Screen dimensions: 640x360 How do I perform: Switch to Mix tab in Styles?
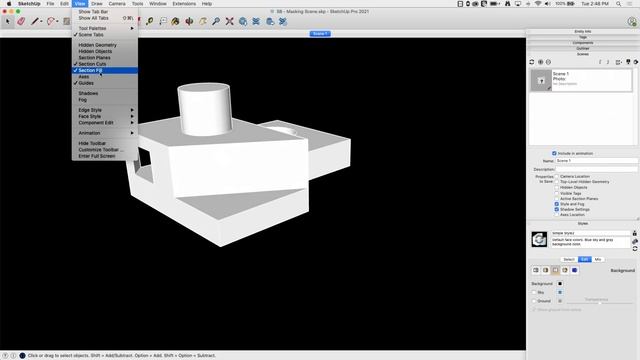tap(598, 260)
